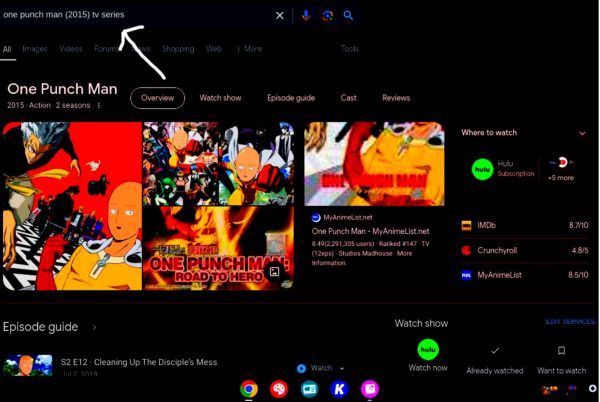
Task: Select Overview chip
Action: click(157, 98)
